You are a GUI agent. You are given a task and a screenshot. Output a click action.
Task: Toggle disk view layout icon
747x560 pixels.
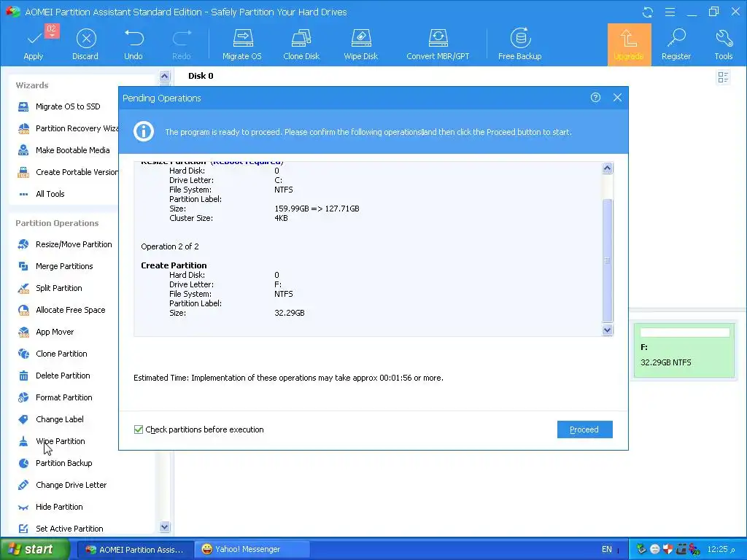[723, 77]
